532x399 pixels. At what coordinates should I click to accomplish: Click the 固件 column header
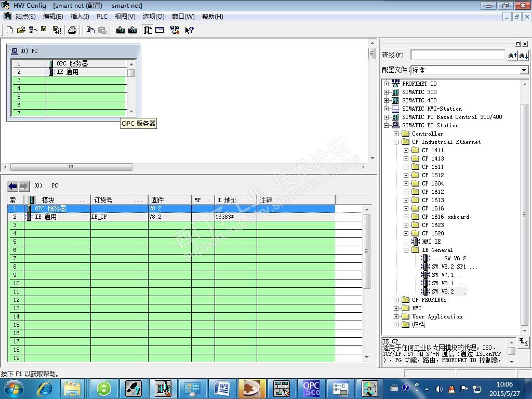coord(170,200)
